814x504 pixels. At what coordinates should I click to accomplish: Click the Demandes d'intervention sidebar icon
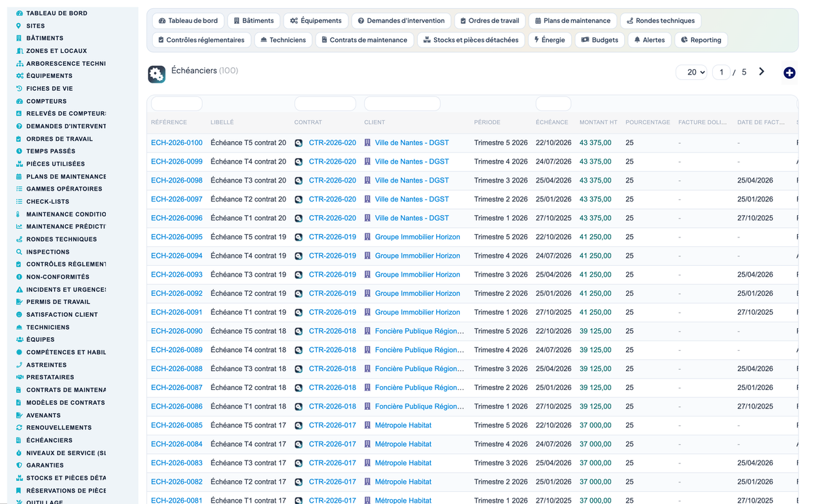[19, 126]
